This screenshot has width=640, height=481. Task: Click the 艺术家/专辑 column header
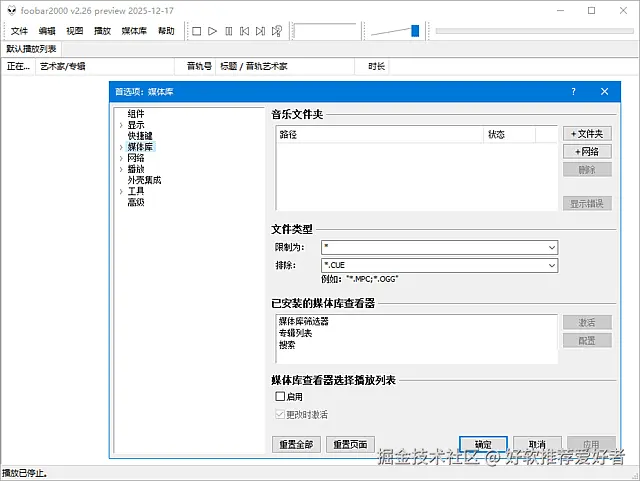coord(105,66)
